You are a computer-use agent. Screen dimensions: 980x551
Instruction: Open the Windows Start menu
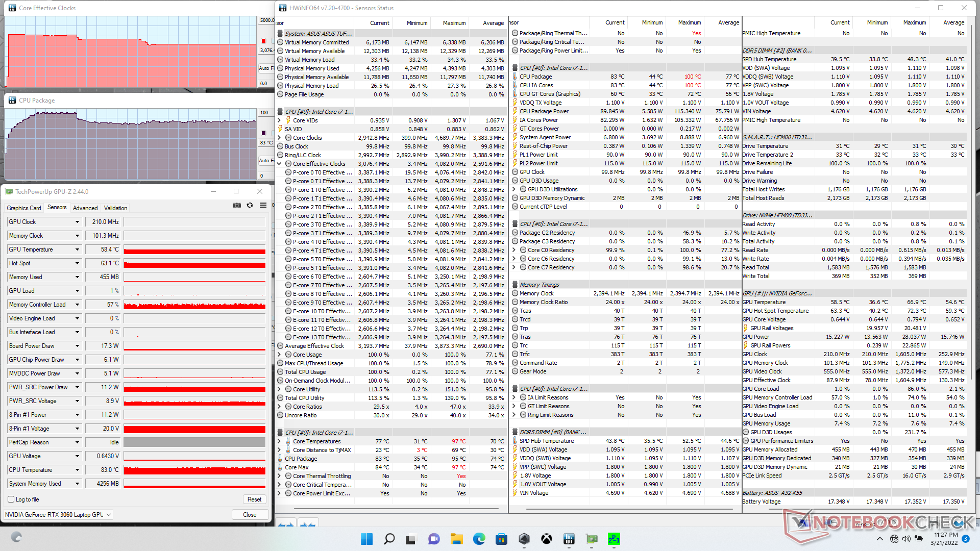366,539
